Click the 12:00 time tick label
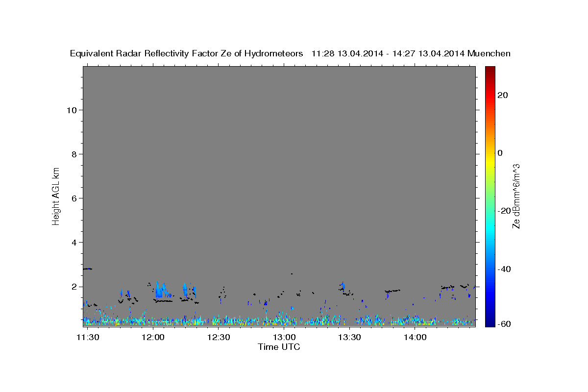 [x=153, y=338]
